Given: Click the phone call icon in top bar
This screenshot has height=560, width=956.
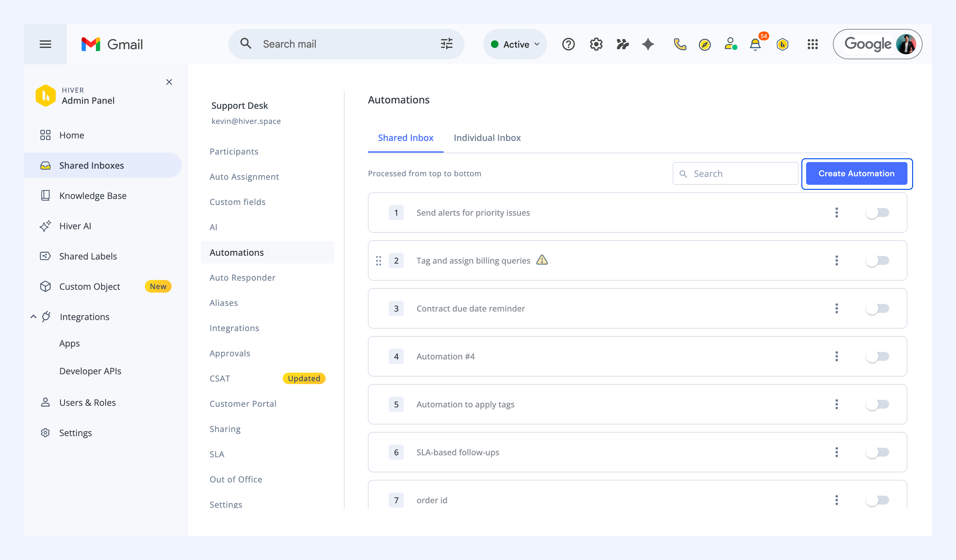Looking at the screenshot, I should (680, 44).
